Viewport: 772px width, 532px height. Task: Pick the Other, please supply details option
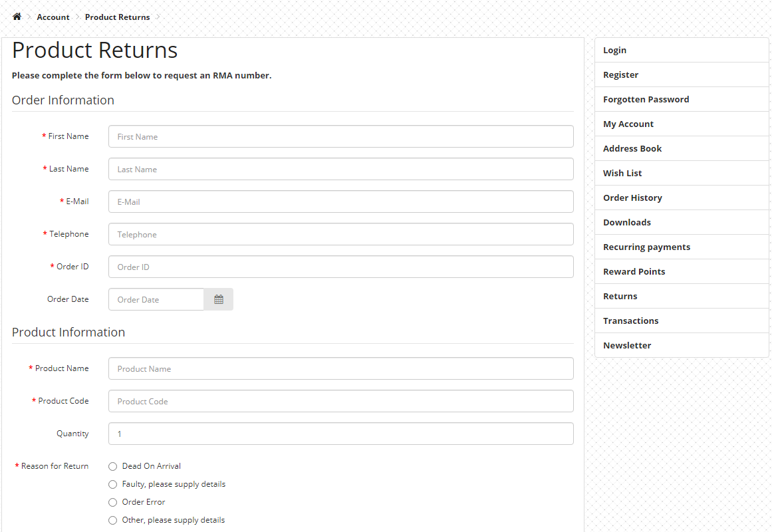pyautogui.click(x=113, y=520)
